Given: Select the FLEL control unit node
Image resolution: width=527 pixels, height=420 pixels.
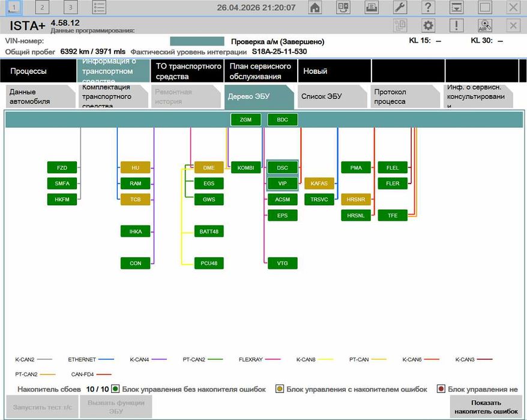Looking at the screenshot, I should click(x=393, y=167).
